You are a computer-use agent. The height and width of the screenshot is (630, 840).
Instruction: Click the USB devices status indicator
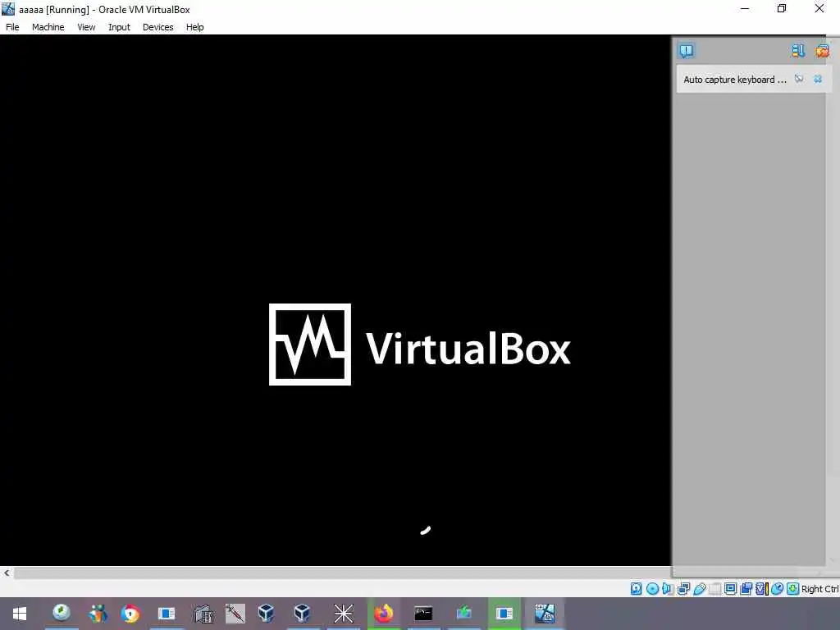[699, 589]
